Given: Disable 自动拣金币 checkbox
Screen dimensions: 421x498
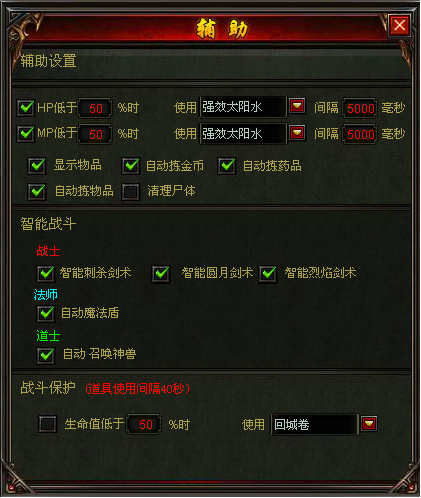Looking at the screenshot, I should pos(130,166).
